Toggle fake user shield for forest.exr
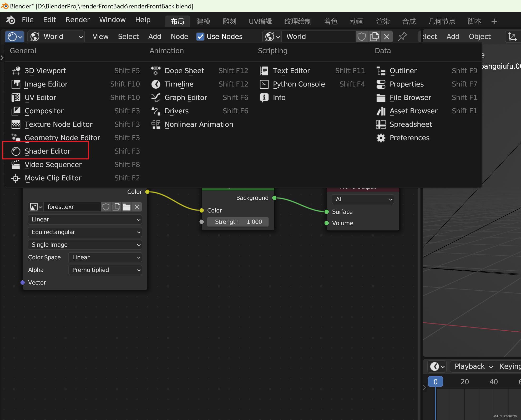The image size is (521, 420). (106, 207)
